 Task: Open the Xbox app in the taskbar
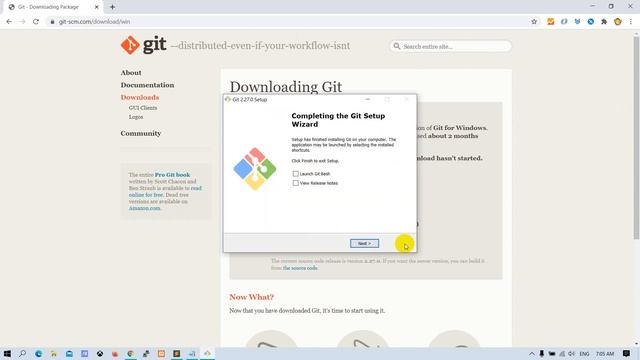click(x=100, y=353)
